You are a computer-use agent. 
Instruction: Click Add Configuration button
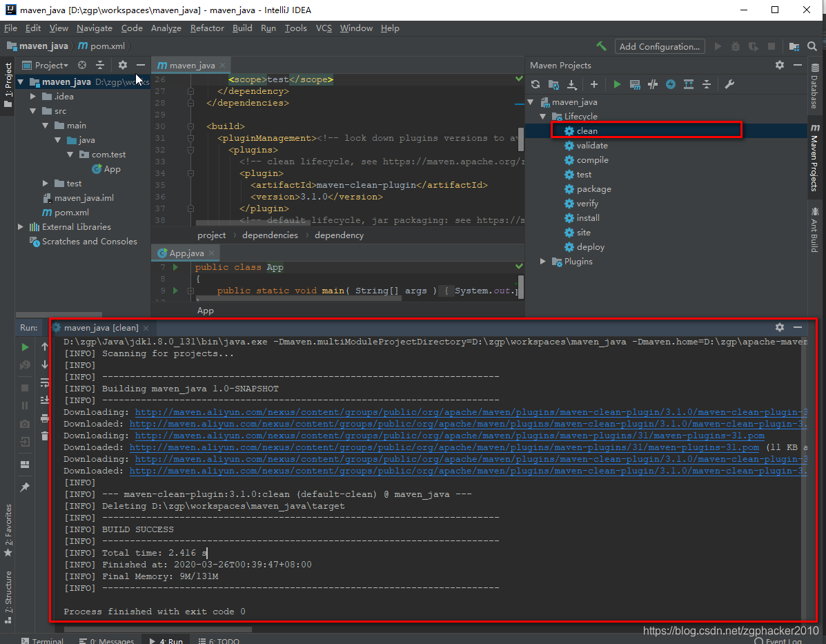click(660, 46)
